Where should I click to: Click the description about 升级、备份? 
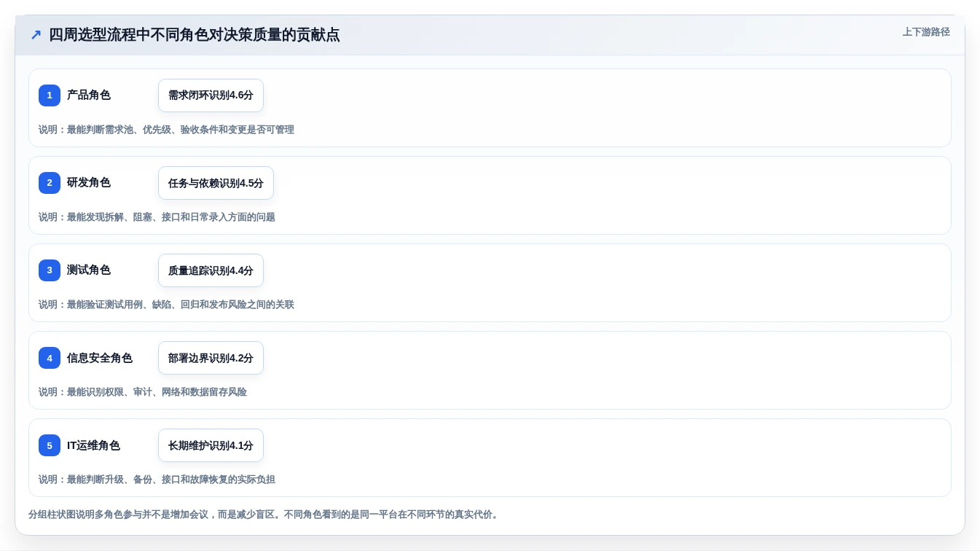point(157,480)
